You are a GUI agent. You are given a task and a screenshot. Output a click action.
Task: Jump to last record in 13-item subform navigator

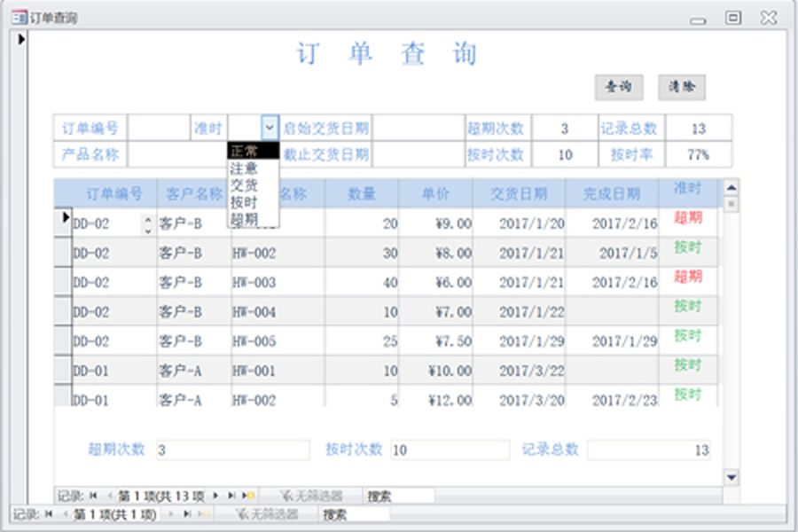coord(231,496)
